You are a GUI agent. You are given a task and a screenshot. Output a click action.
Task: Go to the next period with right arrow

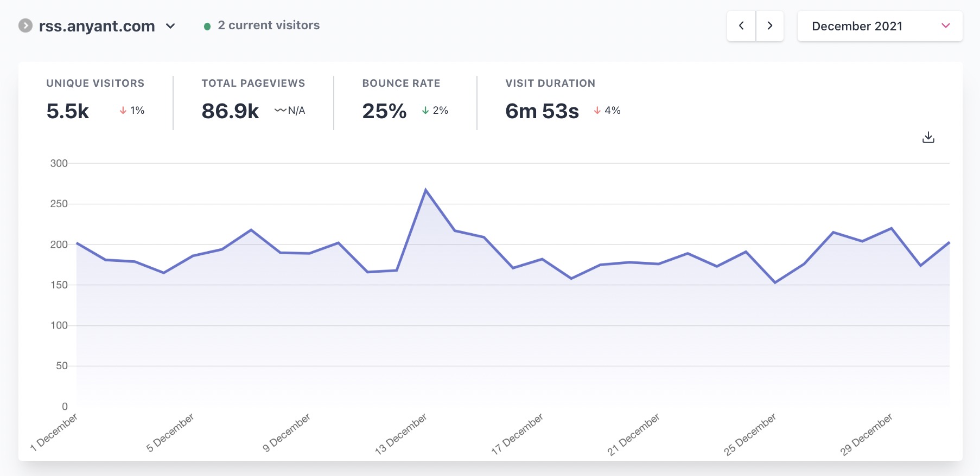tap(769, 26)
